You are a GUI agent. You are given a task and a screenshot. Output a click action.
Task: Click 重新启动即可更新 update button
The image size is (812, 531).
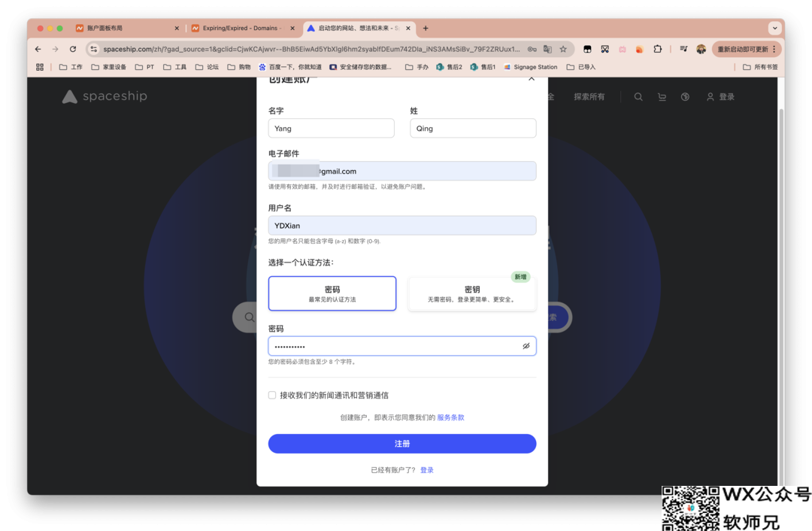tap(747, 49)
